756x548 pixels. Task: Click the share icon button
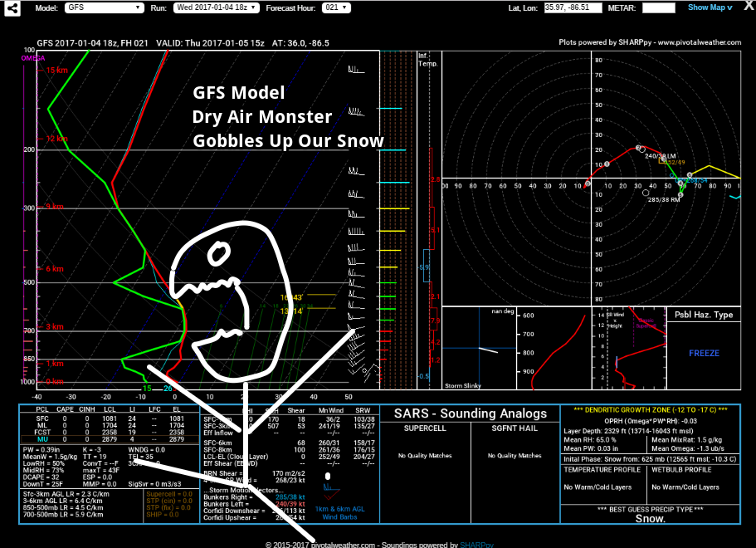12,8
